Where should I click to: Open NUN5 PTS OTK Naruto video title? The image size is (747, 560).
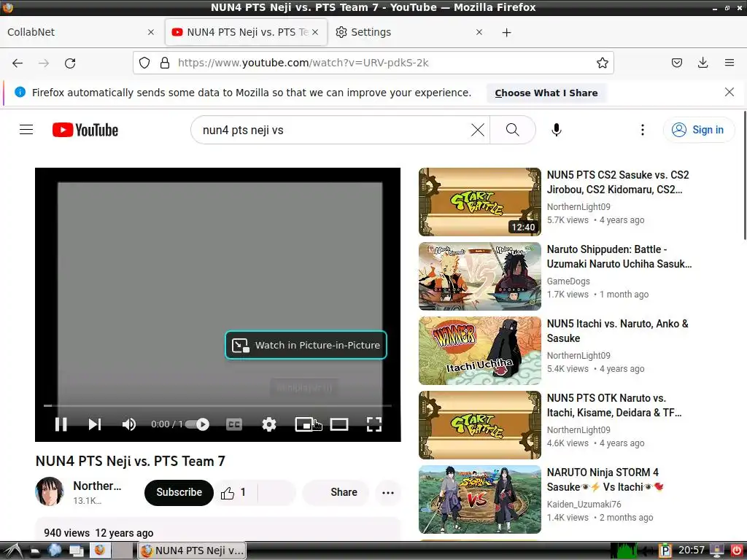(614, 405)
